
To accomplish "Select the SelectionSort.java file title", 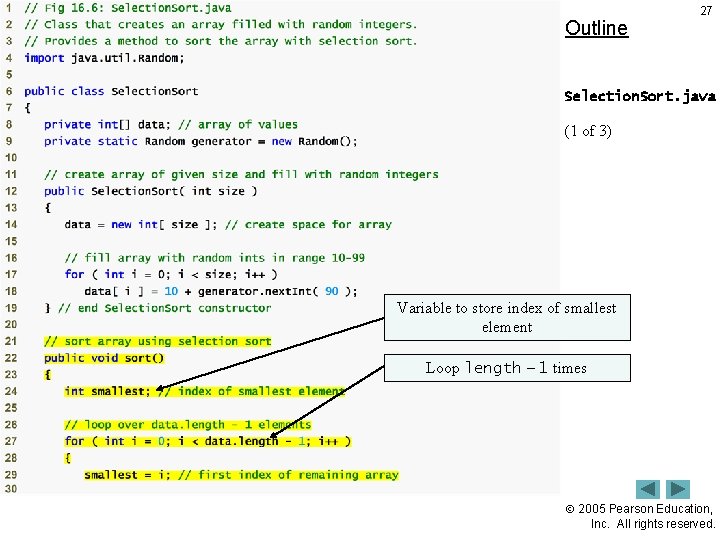I will [640, 96].
